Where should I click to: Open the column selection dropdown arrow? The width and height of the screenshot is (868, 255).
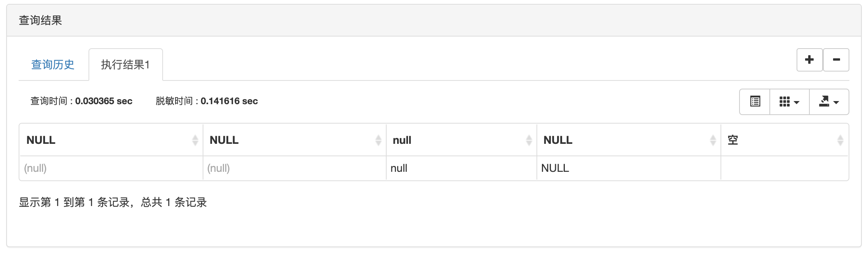(x=797, y=101)
